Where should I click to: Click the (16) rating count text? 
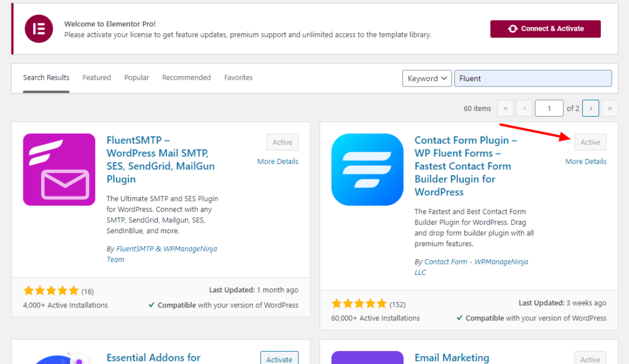[x=87, y=292]
